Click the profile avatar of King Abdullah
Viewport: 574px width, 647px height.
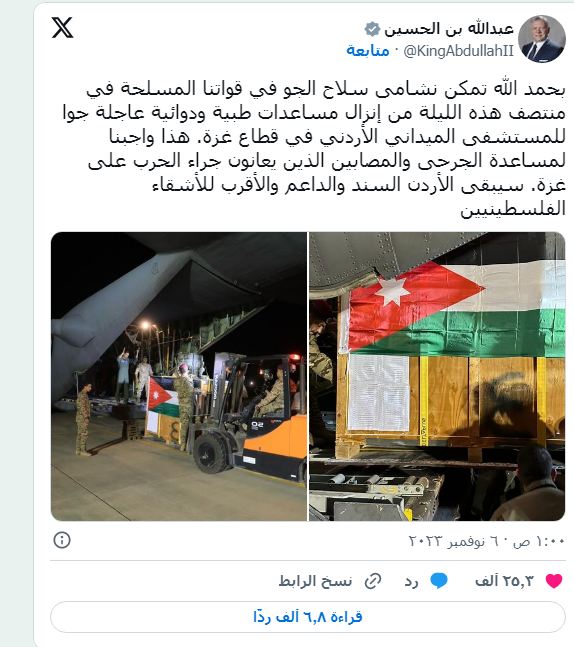(x=542, y=39)
